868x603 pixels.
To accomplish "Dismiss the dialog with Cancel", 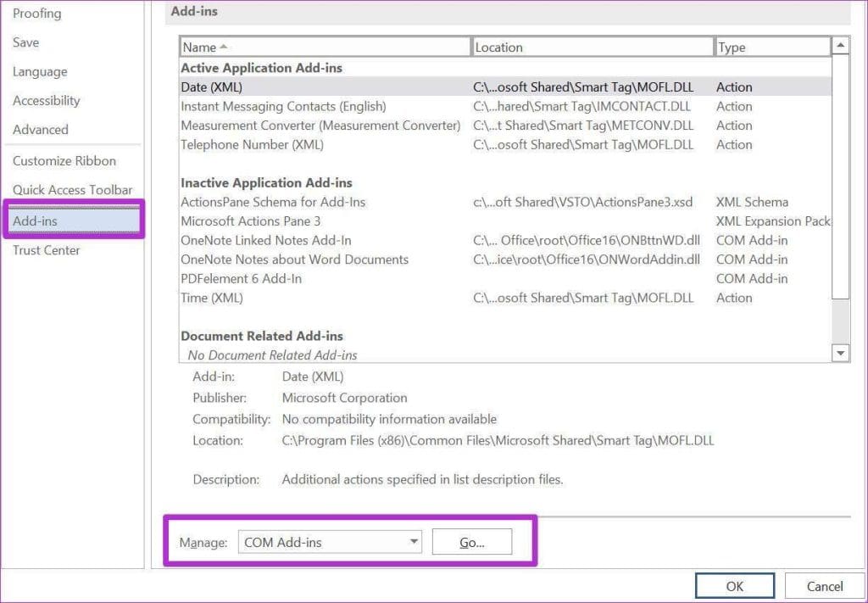I will click(823, 585).
